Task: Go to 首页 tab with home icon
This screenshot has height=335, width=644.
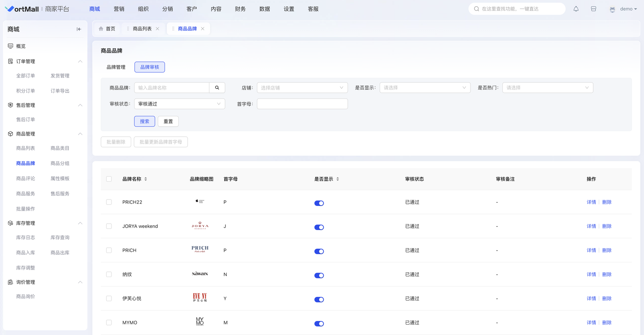Action: coord(107,29)
